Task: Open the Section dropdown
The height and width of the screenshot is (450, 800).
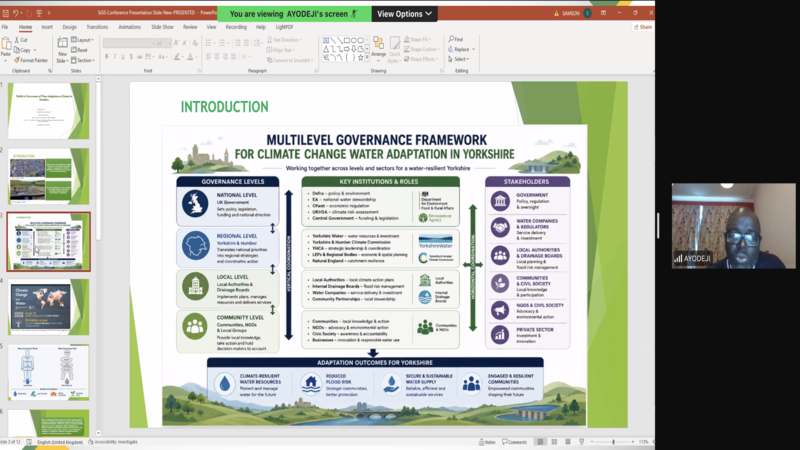Action: [x=83, y=60]
